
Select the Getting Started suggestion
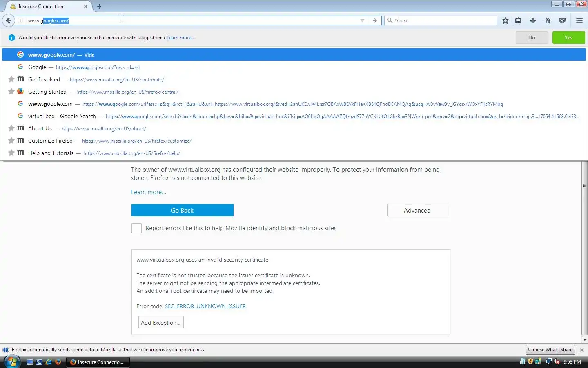tap(294, 92)
